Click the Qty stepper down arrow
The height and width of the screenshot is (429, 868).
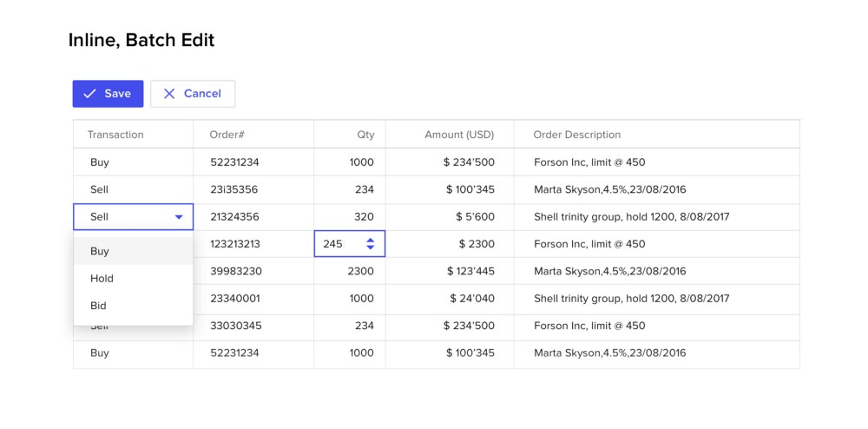click(371, 248)
